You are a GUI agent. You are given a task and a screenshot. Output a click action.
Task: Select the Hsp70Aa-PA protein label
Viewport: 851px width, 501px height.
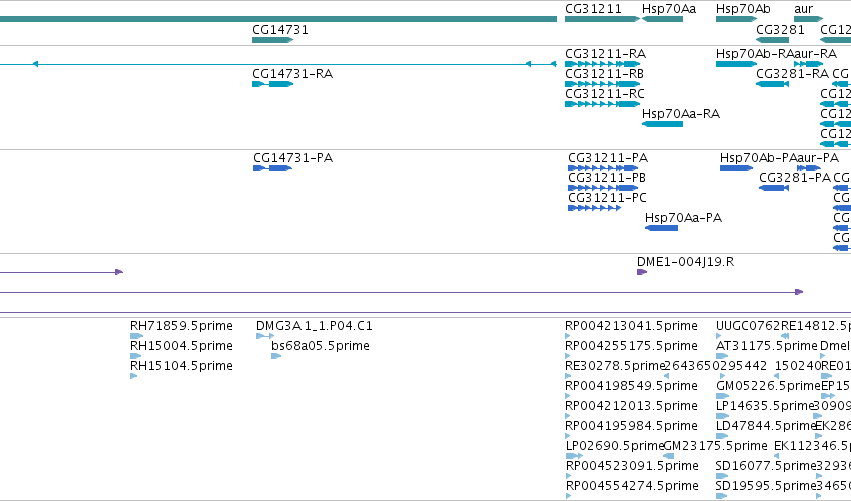pos(683,218)
